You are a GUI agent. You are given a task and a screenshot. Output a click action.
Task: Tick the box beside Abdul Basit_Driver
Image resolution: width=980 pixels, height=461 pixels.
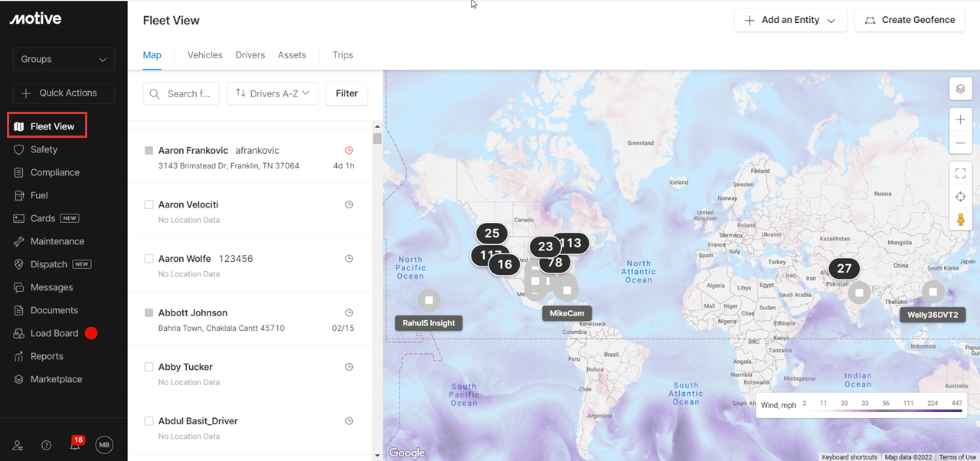click(149, 421)
